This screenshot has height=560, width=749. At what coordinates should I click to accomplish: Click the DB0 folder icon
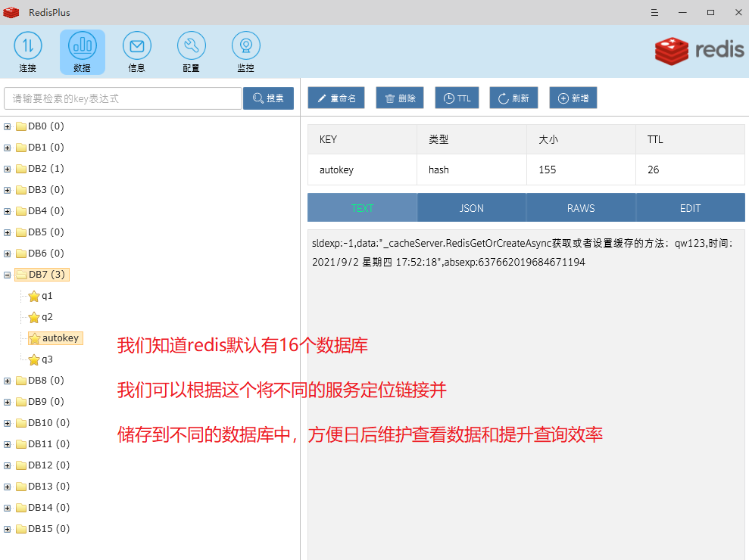pyautogui.click(x=21, y=126)
